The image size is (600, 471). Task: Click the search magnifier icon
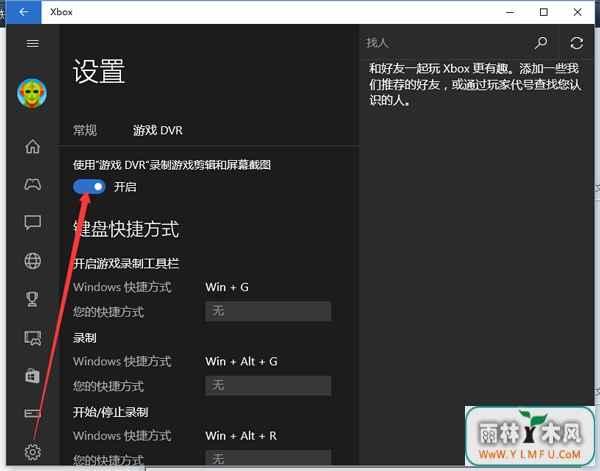click(541, 43)
